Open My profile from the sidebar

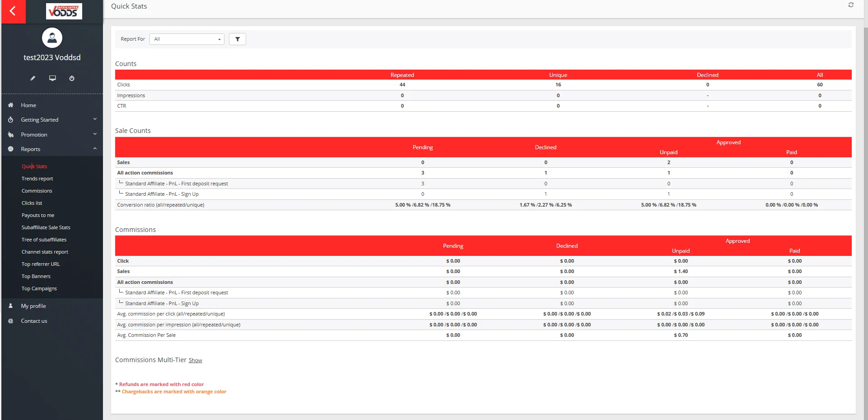[x=33, y=306]
